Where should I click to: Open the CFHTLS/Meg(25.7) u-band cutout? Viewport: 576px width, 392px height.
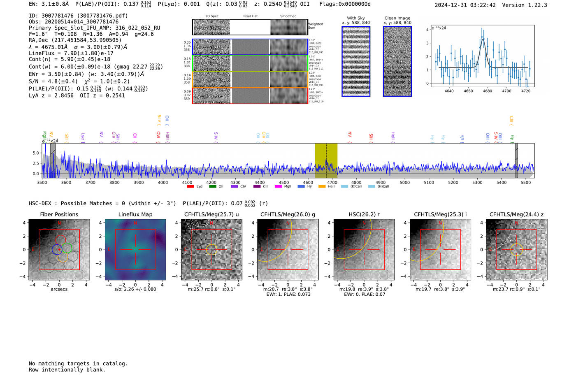click(211, 250)
